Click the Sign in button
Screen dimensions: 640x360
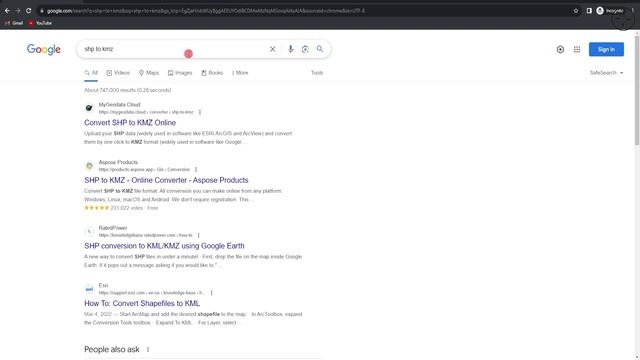(606, 49)
